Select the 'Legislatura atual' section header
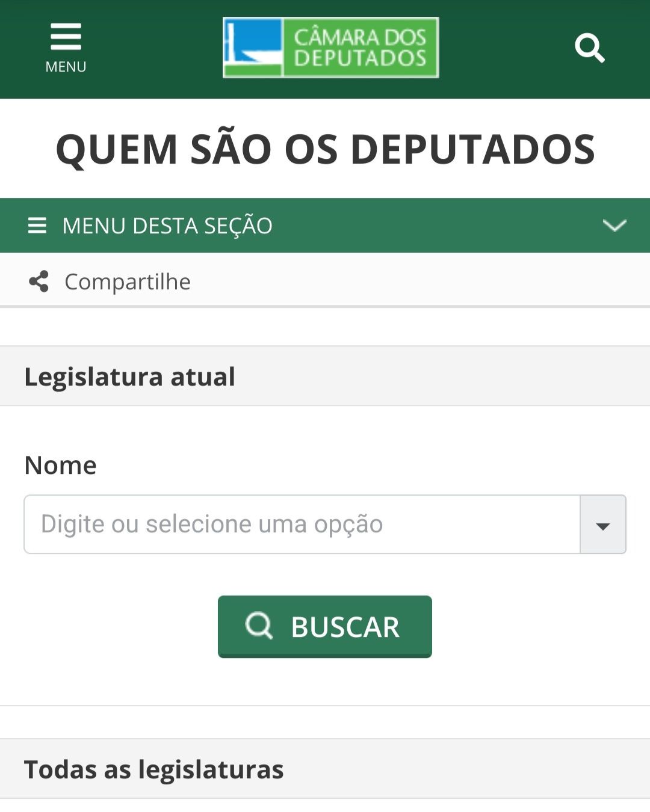 [129, 377]
